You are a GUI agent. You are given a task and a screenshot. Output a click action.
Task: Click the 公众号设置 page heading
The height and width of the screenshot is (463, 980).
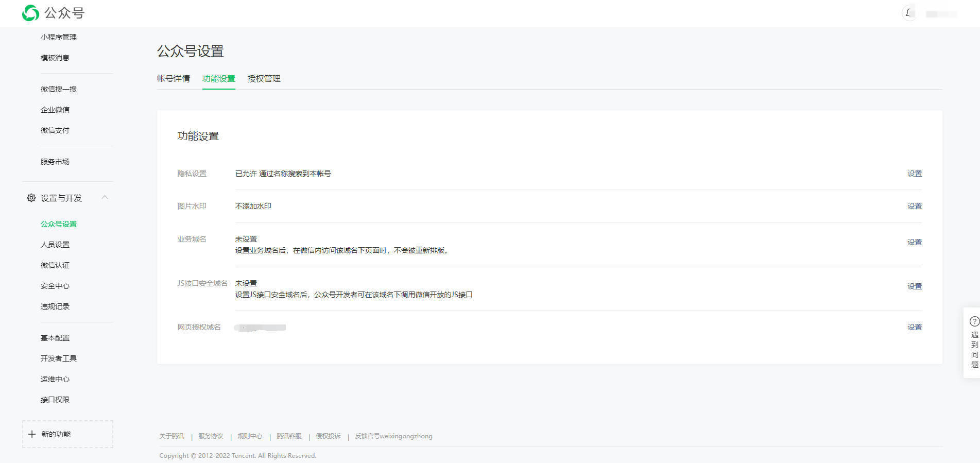[x=191, y=52]
